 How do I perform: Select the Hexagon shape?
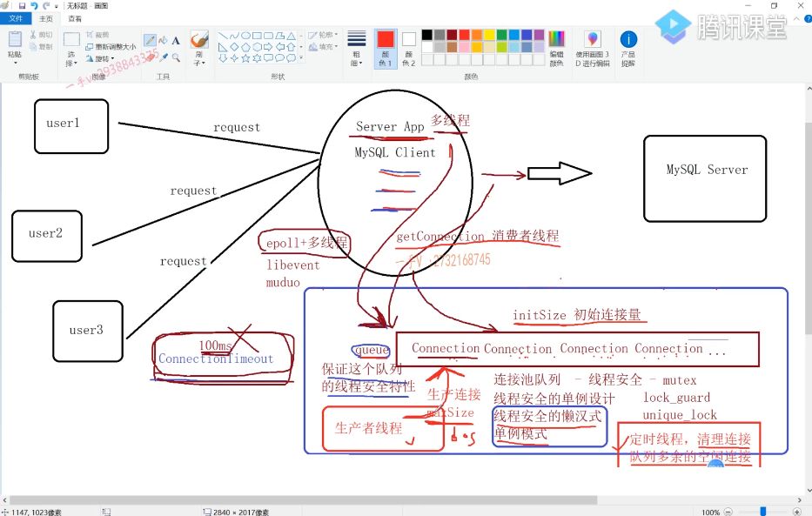[258, 47]
